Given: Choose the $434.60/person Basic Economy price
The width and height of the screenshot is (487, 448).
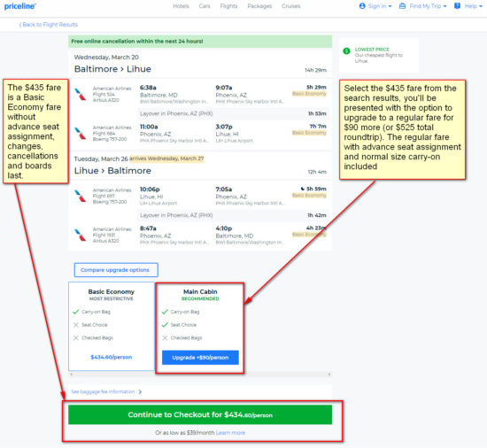Looking at the screenshot, I should point(112,357).
